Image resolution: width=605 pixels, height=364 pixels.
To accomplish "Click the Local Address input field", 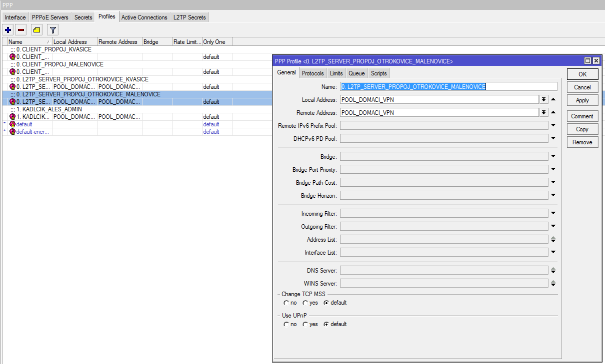I will 439,100.
